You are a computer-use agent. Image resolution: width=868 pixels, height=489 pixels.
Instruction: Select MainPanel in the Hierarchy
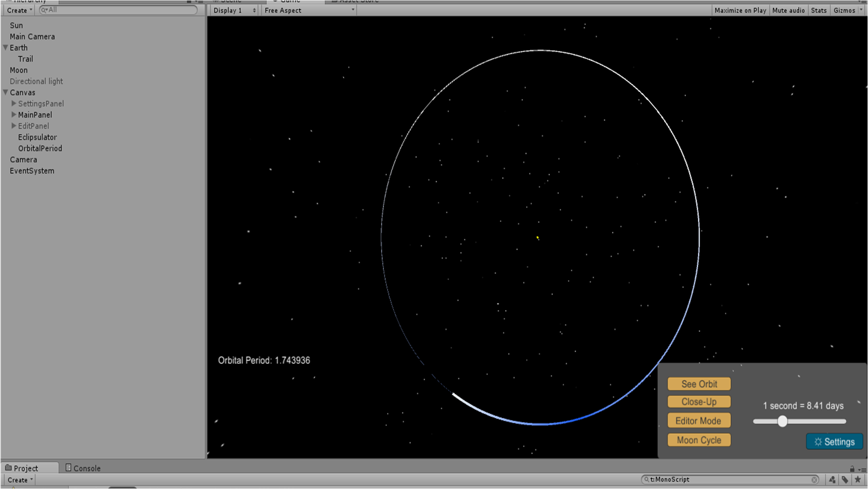point(35,115)
